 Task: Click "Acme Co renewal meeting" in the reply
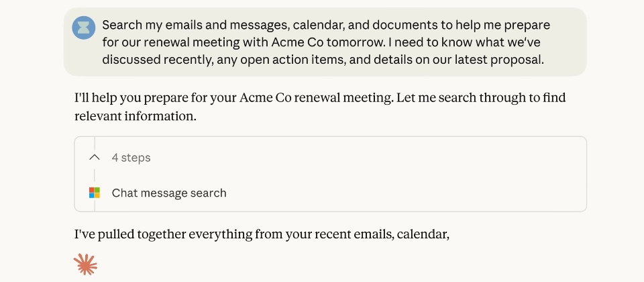point(314,98)
